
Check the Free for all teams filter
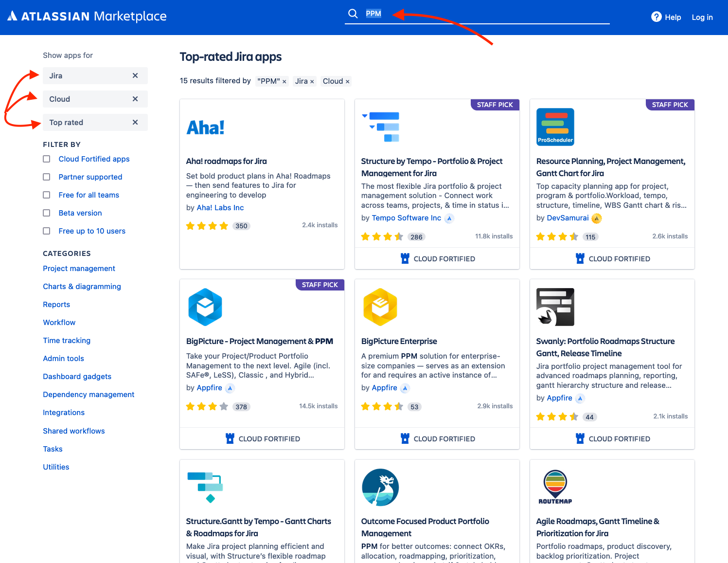46,195
